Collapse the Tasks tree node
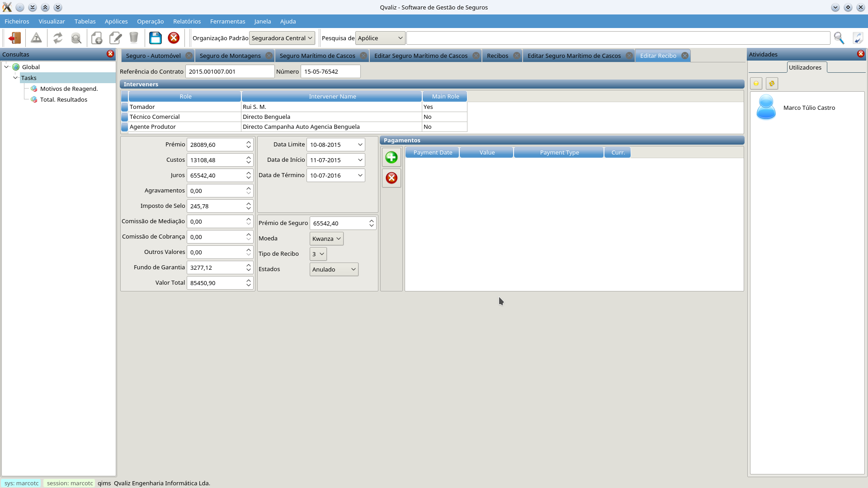The image size is (868, 488). (15, 78)
